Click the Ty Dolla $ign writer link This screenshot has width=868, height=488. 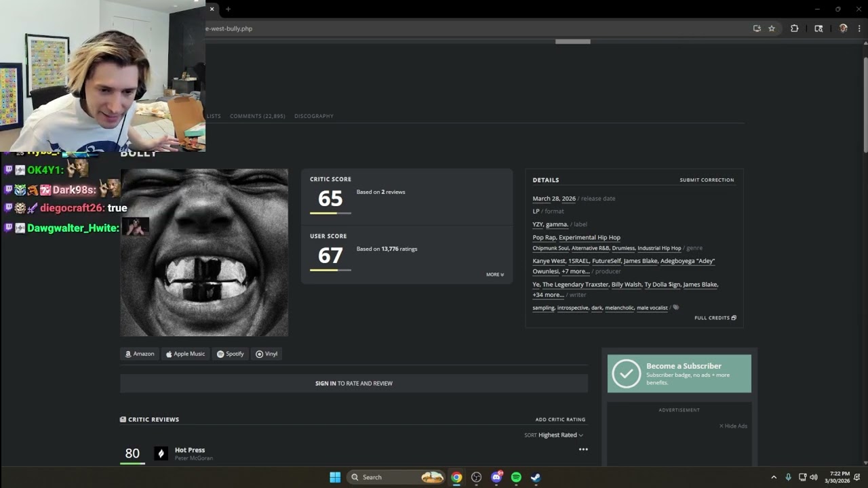pos(662,285)
